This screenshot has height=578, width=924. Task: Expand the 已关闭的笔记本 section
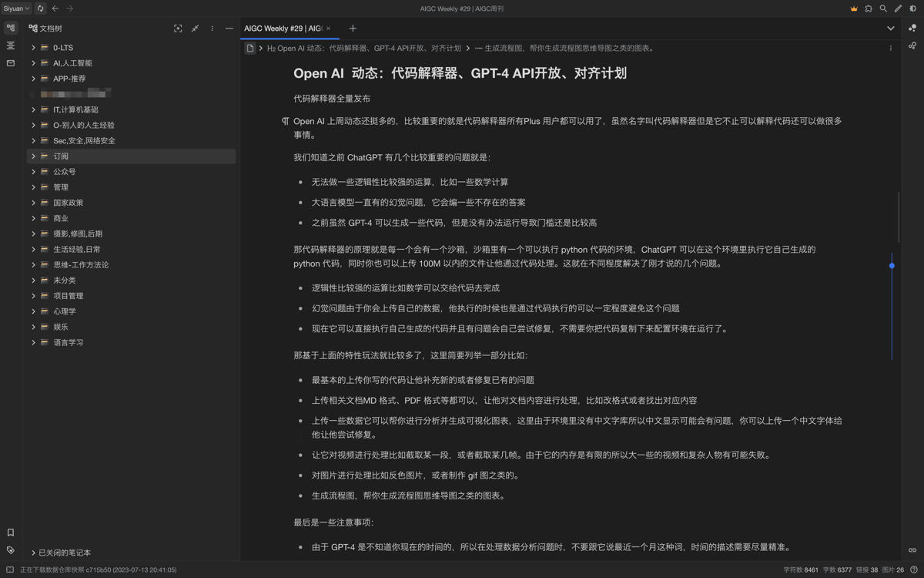click(33, 553)
